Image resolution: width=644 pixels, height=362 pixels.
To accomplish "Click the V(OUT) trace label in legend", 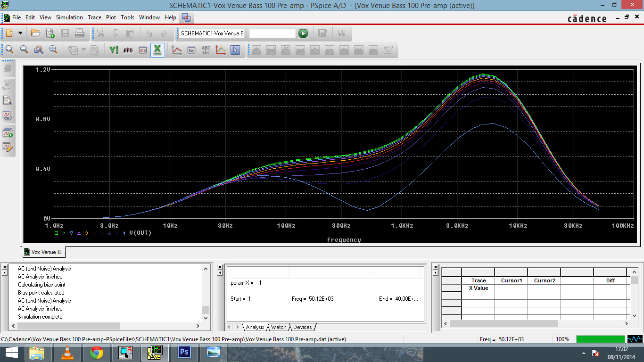I will click(140, 233).
